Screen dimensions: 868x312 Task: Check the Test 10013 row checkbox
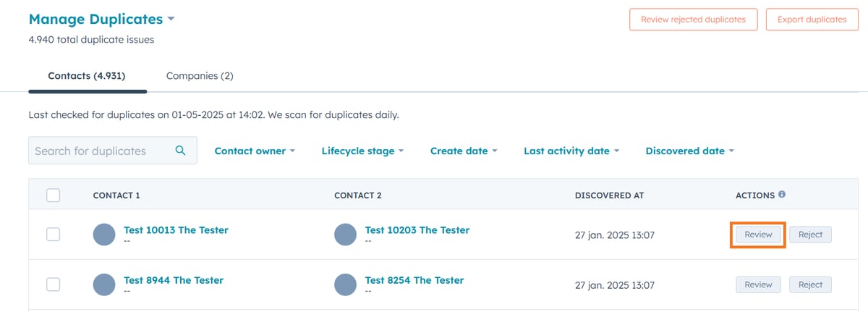point(53,235)
